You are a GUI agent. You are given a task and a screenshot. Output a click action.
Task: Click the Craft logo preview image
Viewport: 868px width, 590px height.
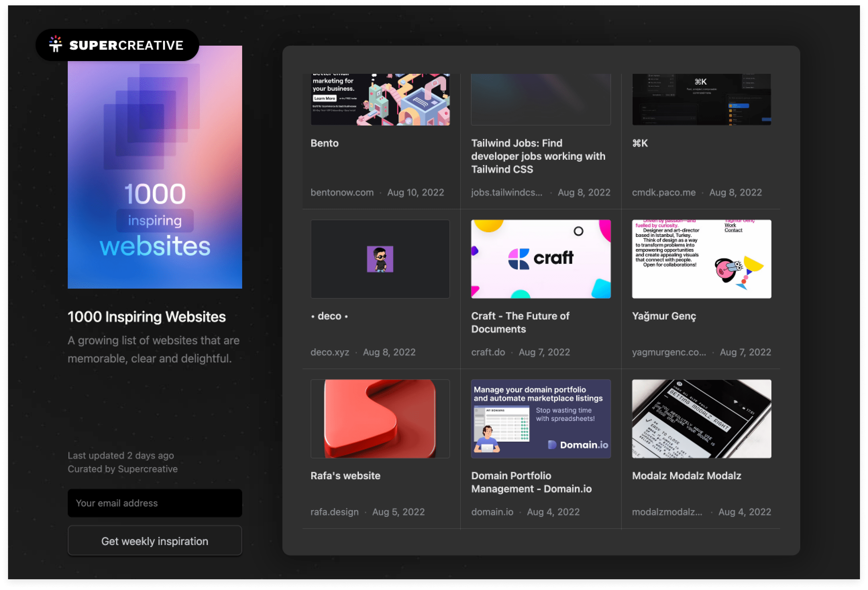541,259
